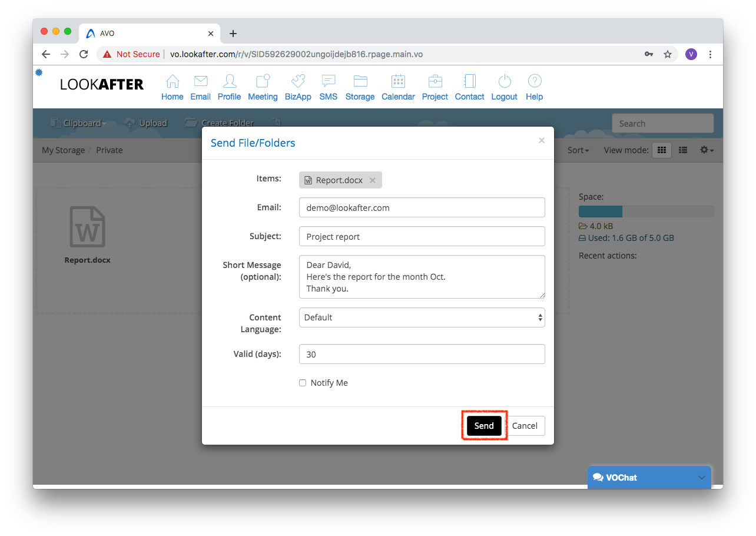Open a new browser tab

click(x=233, y=34)
